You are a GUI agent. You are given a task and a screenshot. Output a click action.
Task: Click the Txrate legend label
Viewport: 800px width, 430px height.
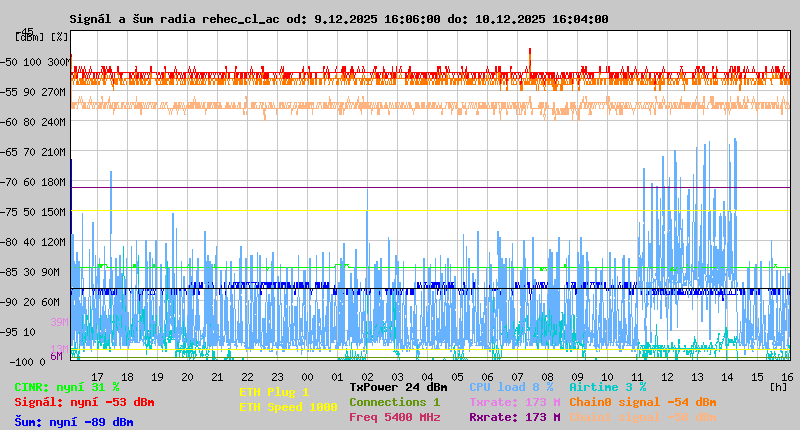coord(514,402)
